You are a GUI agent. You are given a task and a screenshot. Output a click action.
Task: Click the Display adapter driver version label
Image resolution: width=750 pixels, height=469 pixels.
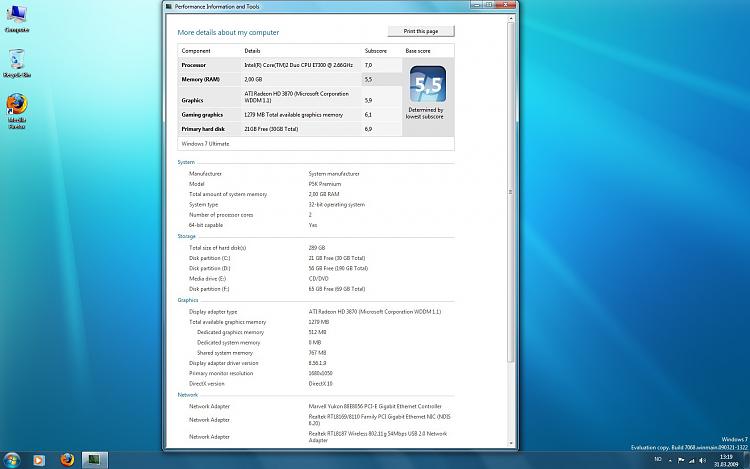(223, 363)
